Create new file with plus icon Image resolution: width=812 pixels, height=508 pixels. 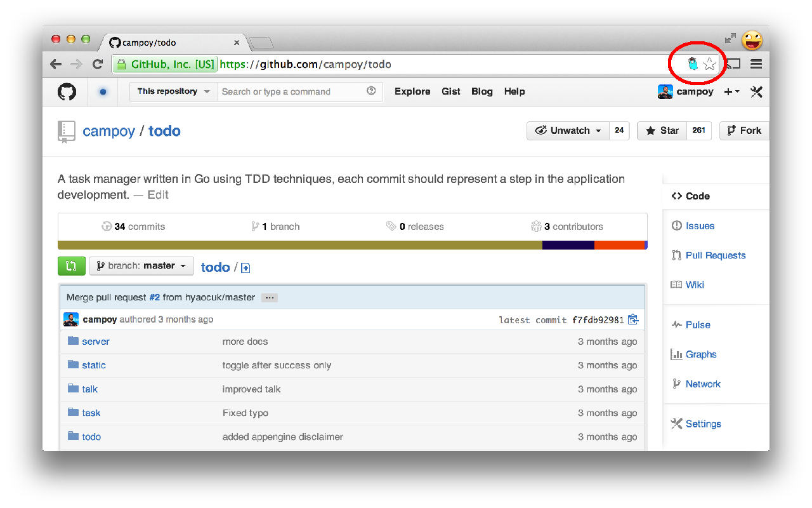click(246, 268)
